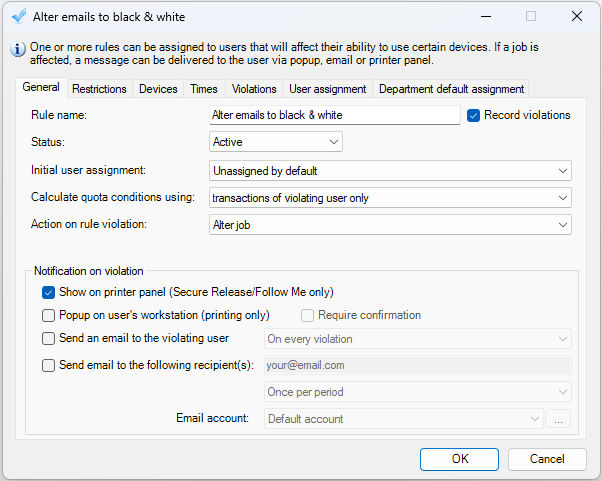Click the Cancel button
This screenshot has width=602, height=481.
547,459
